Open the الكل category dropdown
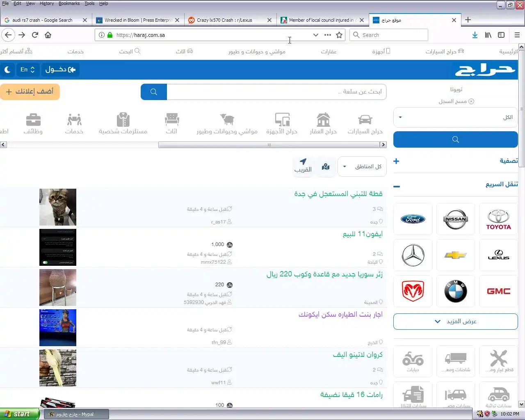Image resolution: width=525 pixels, height=420 pixels. coord(455,117)
